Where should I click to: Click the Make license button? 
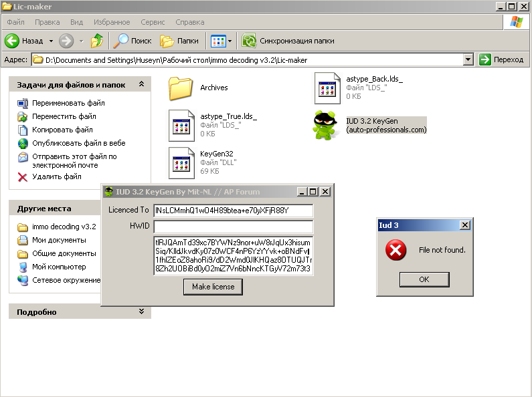pyautogui.click(x=213, y=287)
